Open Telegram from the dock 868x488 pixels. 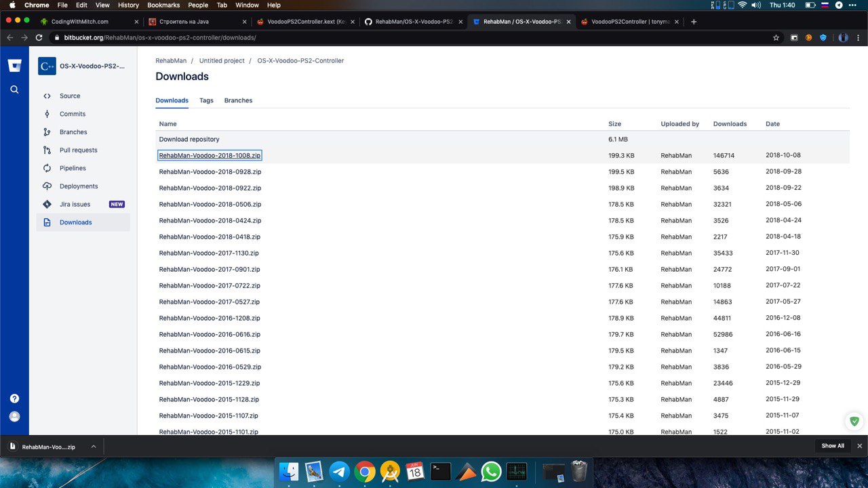point(340,471)
